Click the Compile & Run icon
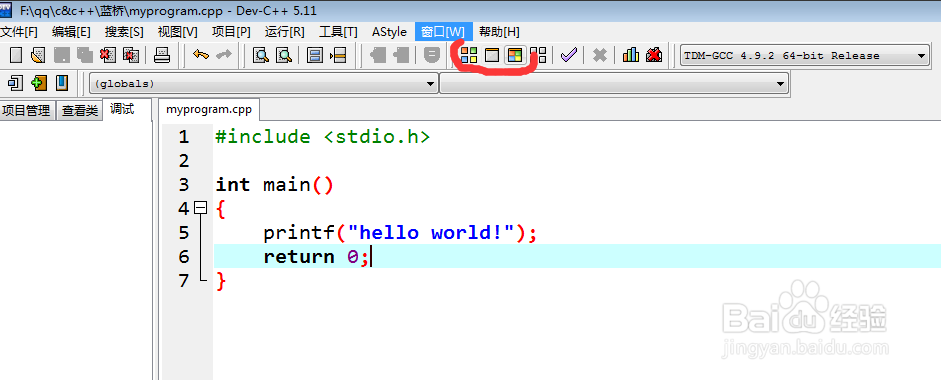941x380 pixels. [515, 56]
